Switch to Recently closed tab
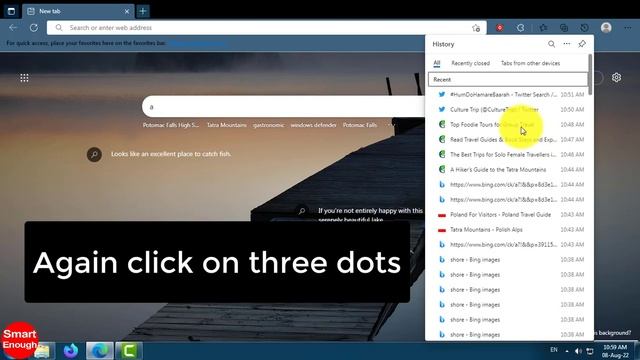640x360 pixels. coord(470,63)
